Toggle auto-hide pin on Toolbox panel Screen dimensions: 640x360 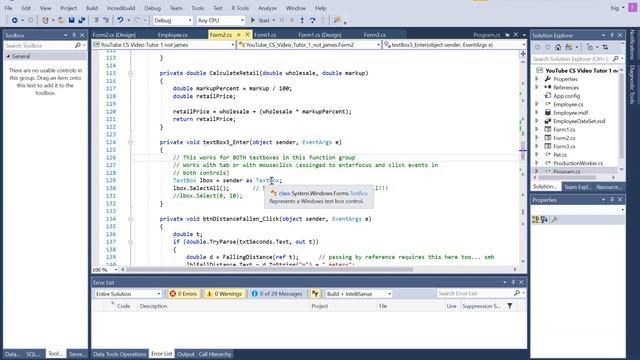(74, 36)
